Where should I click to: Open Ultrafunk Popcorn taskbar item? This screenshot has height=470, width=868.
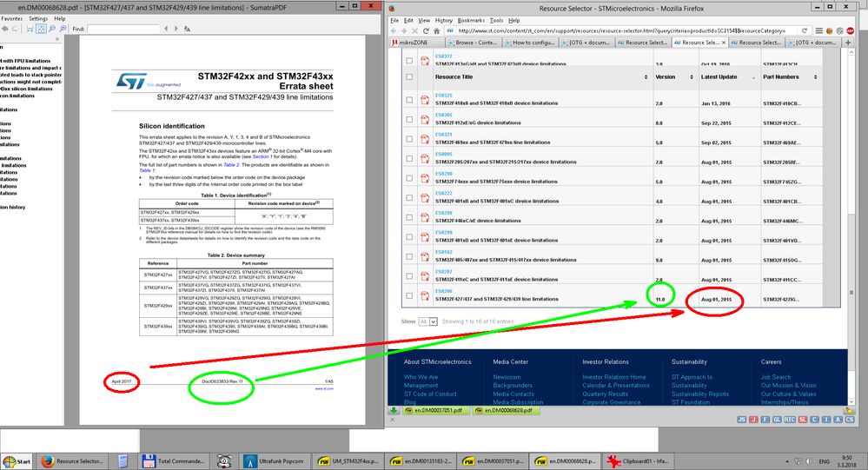click(275, 461)
